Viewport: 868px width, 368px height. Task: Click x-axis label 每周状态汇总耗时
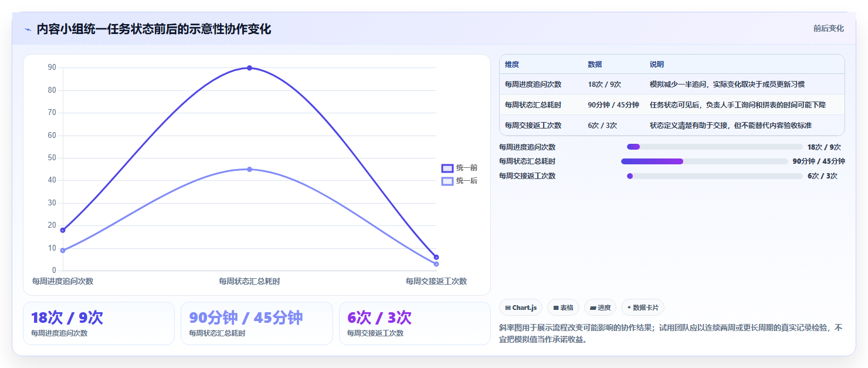tap(249, 281)
